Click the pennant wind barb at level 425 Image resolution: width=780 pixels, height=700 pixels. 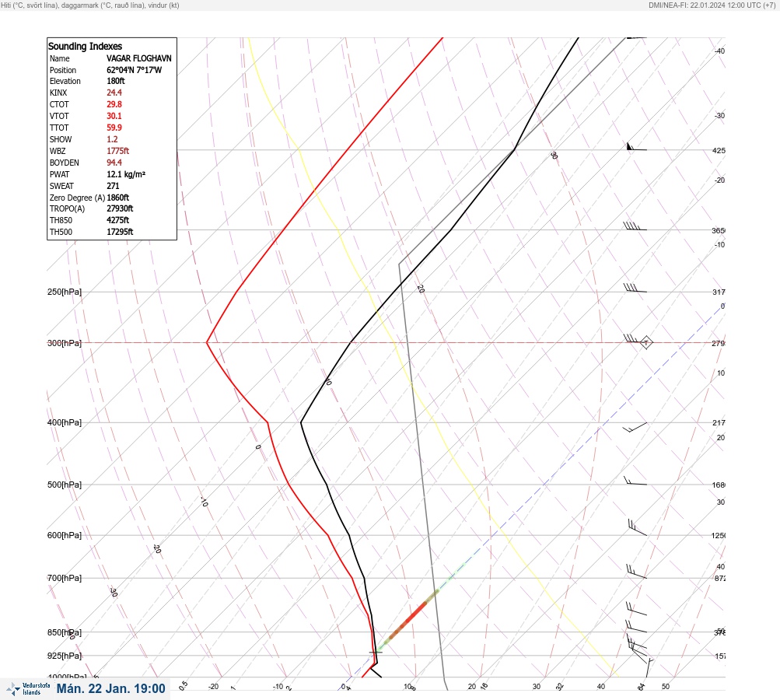tap(636, 147)
